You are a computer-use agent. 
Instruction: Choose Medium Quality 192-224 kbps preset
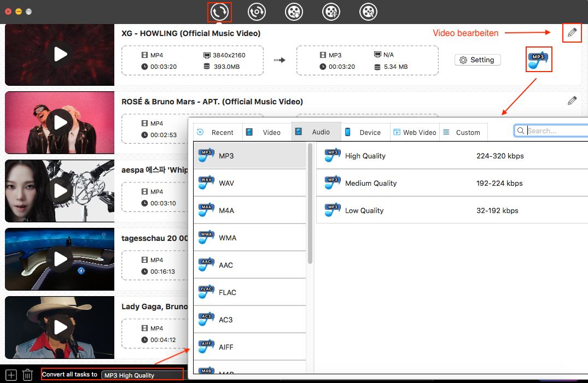[x=452, y=183]
